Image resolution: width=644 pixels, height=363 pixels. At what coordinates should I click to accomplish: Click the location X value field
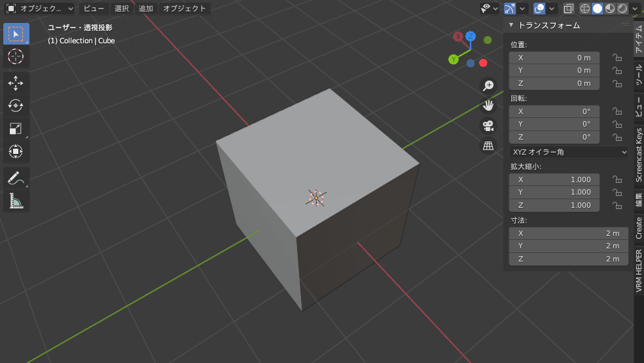coord(554,58)
